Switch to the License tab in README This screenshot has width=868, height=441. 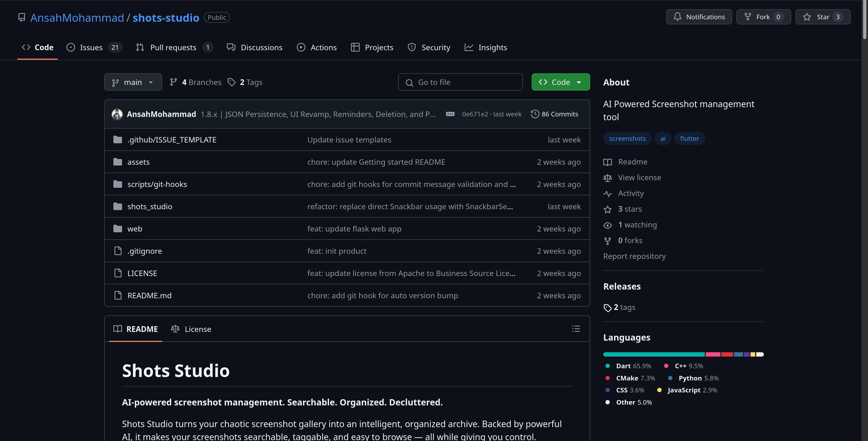tap(191, 329)
